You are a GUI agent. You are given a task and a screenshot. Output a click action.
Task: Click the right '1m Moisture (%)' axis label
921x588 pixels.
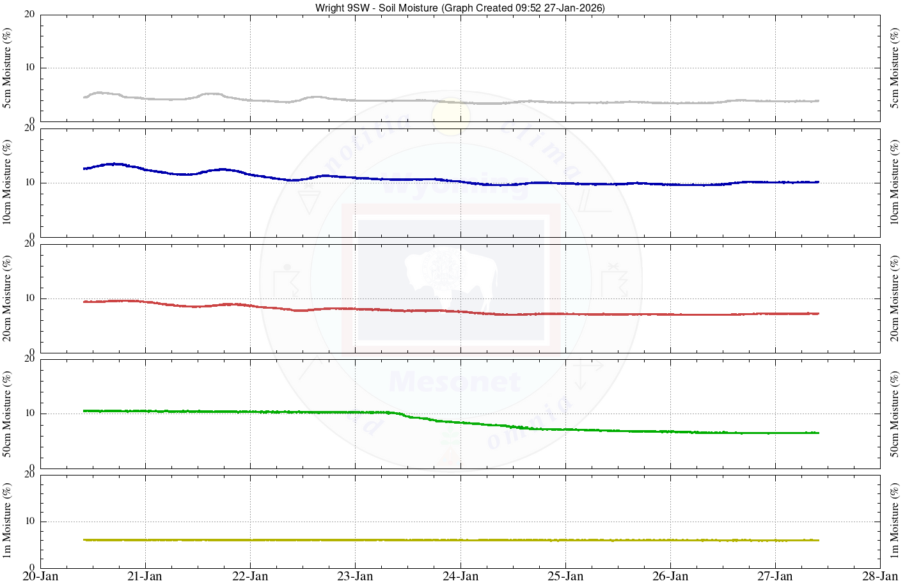coord(894,521)
